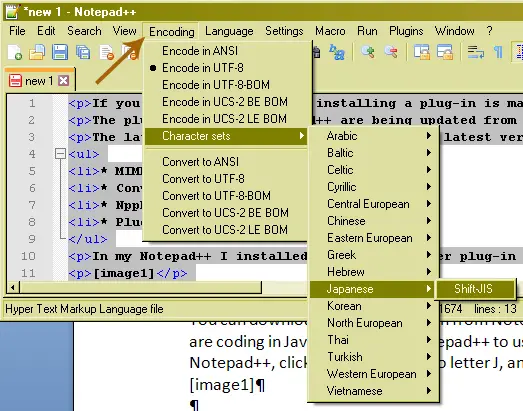
Task: Zoom in using the magnifier plus icon
Action: [x=368, y=52]
